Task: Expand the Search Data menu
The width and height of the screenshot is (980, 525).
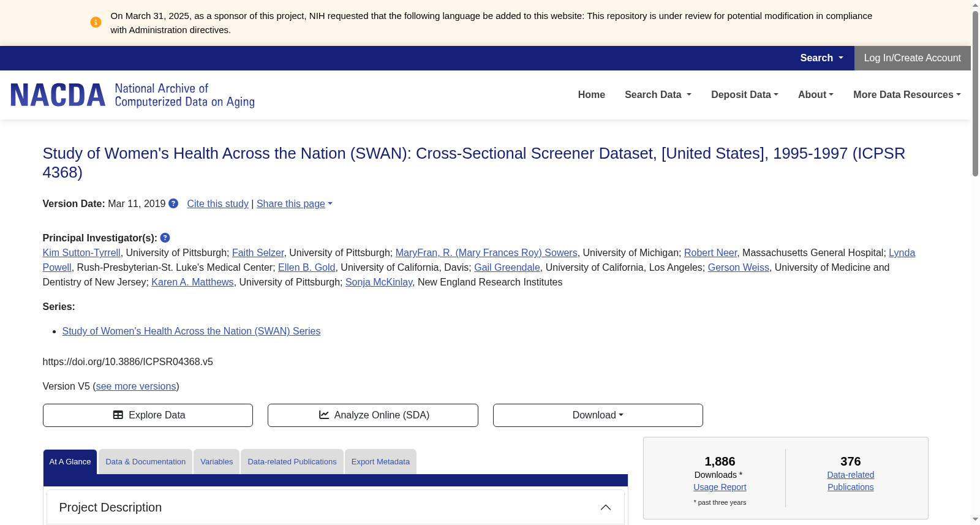Action: point(658,95)
